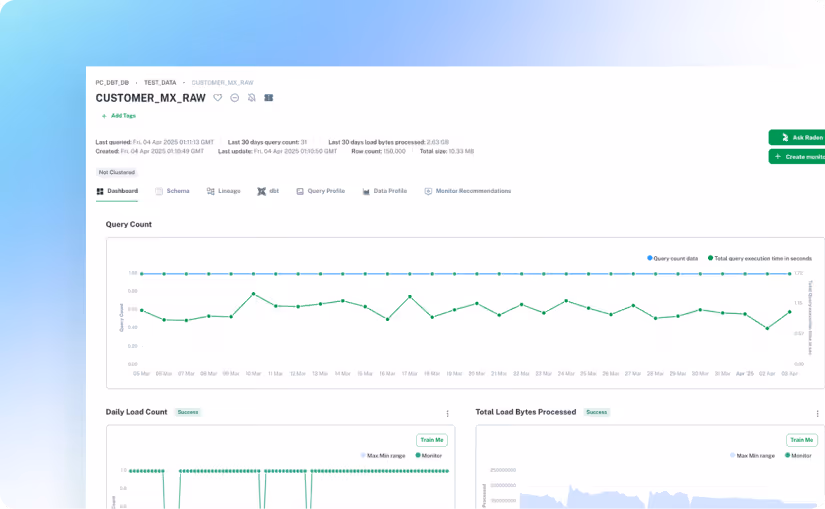Toggle the Total query execution time legend item
The width and height of the screenshot is (825, 509).
point(760,258)
